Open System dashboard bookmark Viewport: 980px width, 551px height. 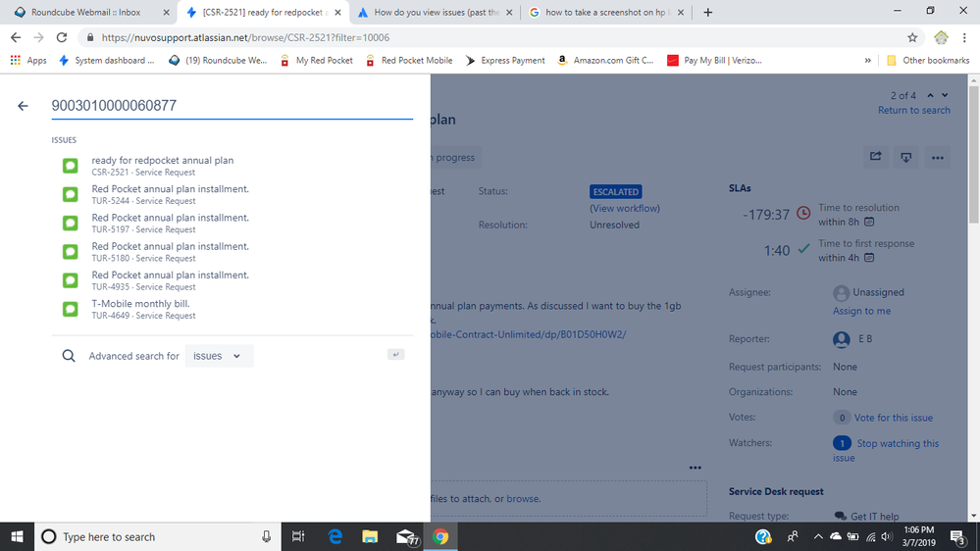106,61
